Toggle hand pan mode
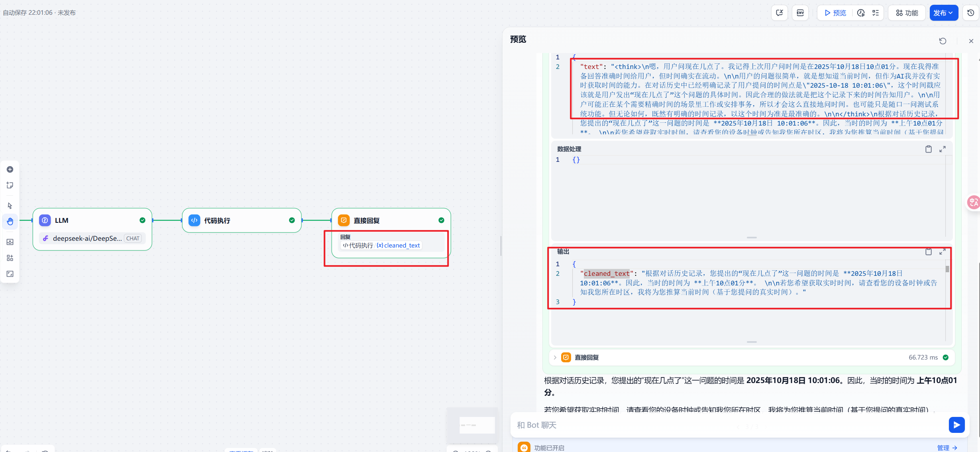980x452 pixels. [10, 221]
